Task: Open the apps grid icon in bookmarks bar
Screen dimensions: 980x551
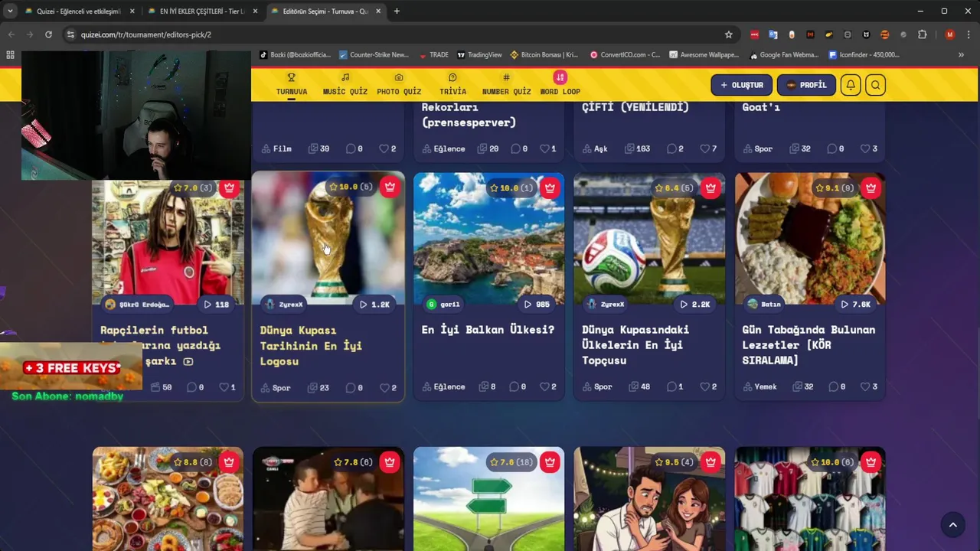Action: coord(10,55)
